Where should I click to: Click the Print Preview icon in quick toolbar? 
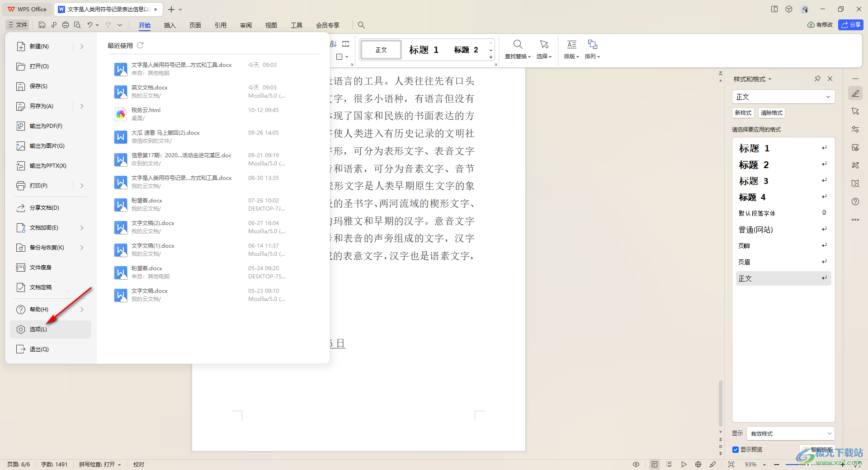click(x=77, y=25)
